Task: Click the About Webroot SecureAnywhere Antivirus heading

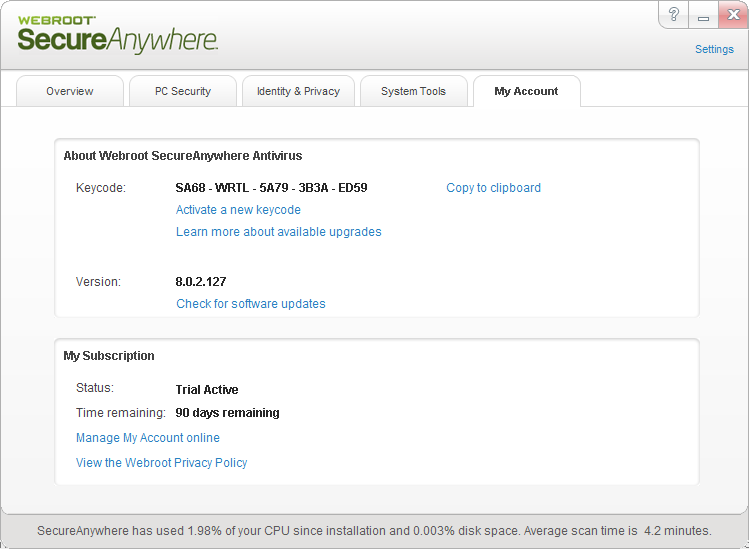Action: coord(183,156)
